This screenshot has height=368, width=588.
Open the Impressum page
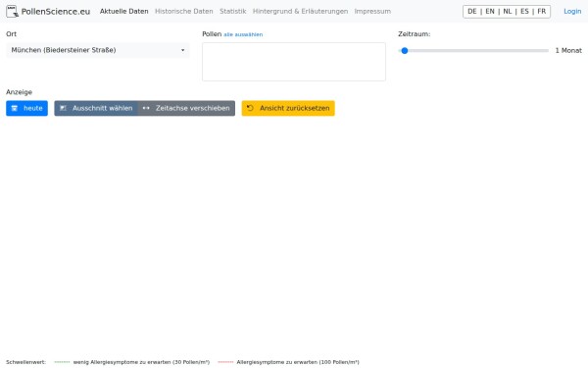372,11
